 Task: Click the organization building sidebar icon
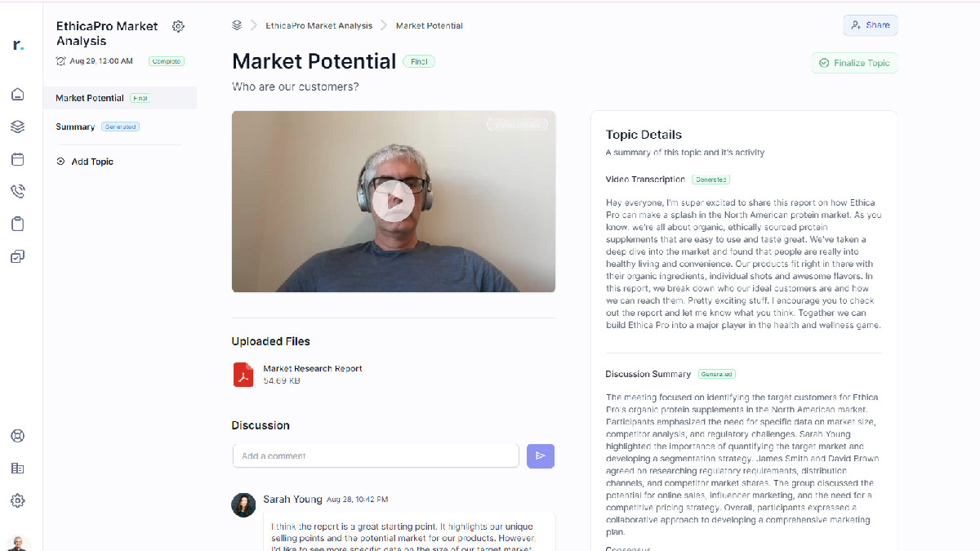[x=17, y=468]
